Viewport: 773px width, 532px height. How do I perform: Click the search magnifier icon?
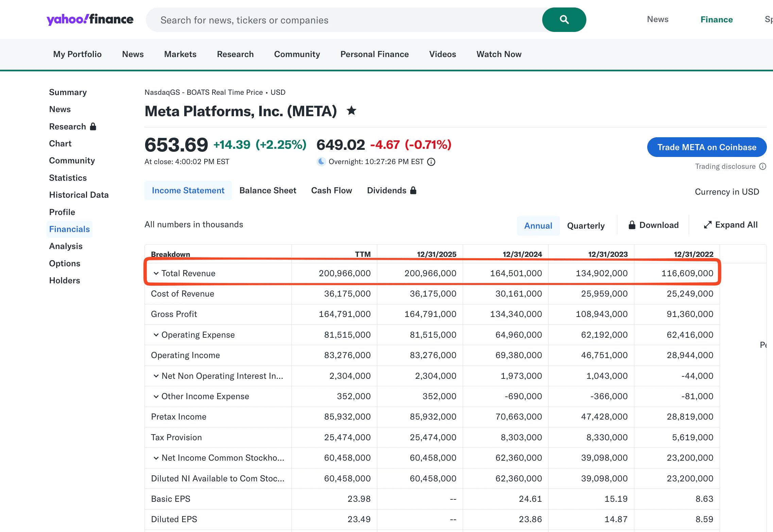[564, 19]
